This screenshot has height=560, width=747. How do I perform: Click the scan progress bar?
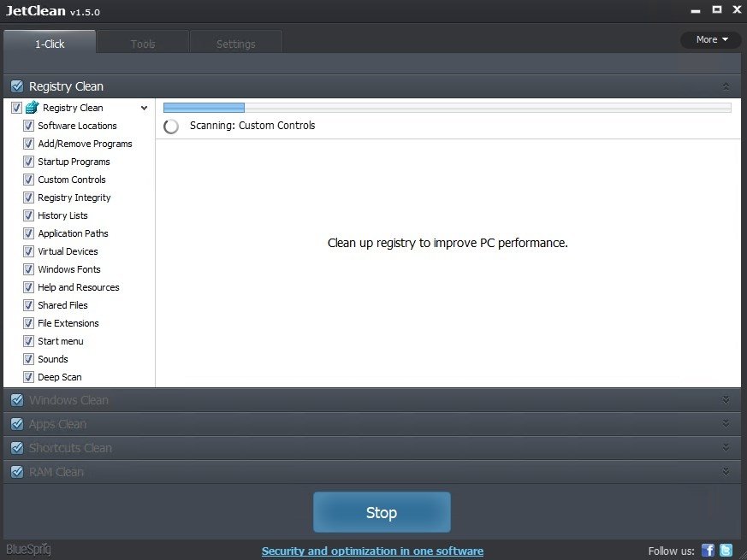(447, 108)
